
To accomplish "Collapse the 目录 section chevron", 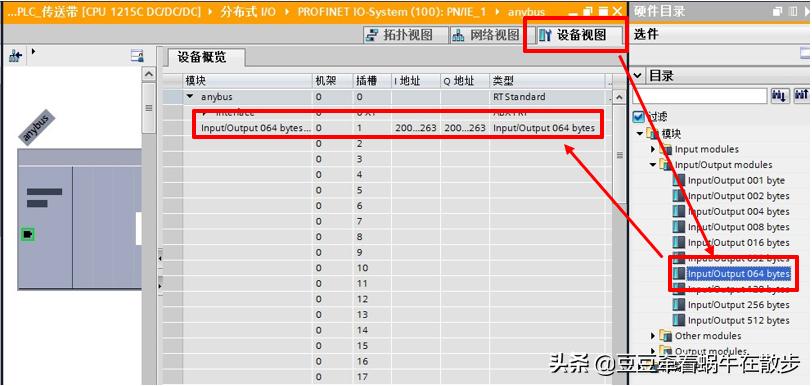I will point(638,76).
